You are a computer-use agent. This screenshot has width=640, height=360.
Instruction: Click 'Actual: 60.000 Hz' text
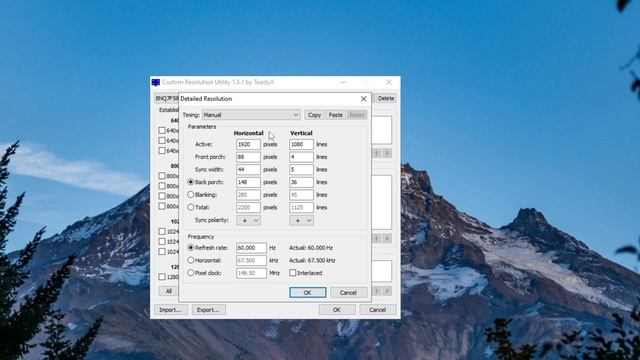(x=311, y=248)
